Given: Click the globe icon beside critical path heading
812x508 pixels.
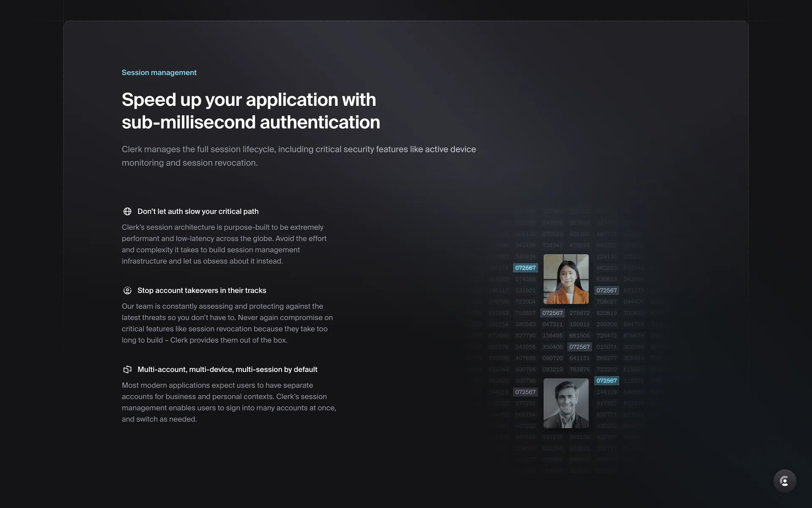Looking at the screenshot, I should point(127,211).
